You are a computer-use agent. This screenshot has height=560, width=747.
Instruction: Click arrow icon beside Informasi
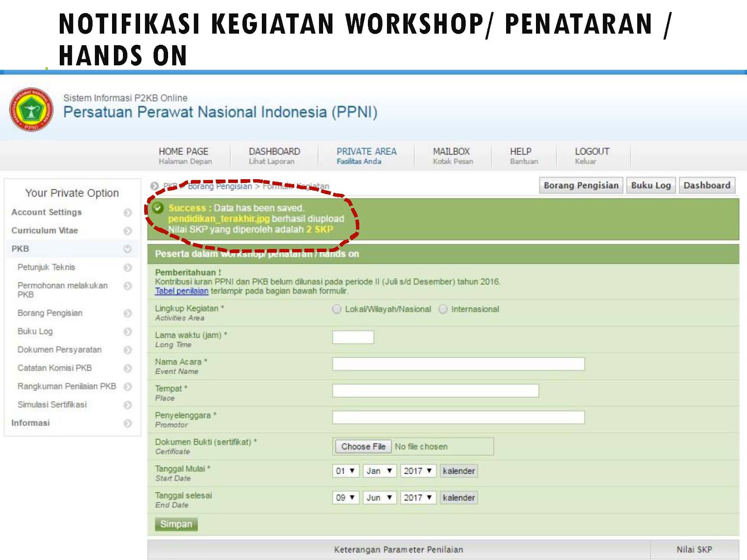point(127,423)
